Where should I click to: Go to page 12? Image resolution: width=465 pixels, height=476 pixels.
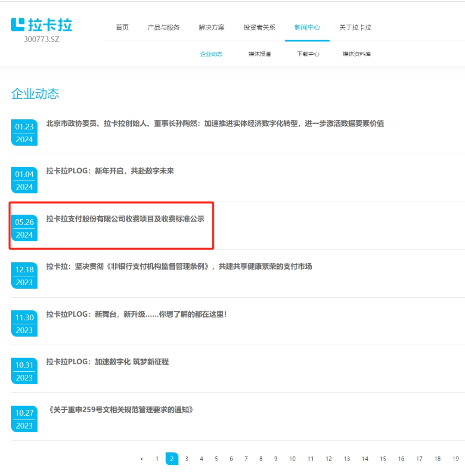pyautogui.click(x=329, y=459)
